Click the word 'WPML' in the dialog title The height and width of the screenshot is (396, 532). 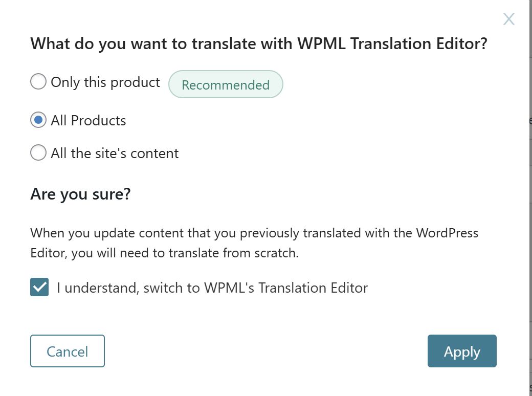point(323,43)
